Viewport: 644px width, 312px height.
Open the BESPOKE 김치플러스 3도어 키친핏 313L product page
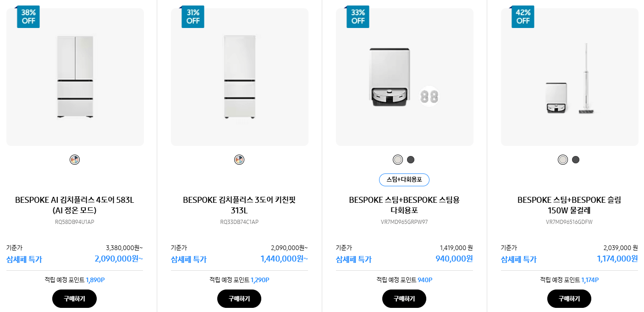click(x=239, y=204)
